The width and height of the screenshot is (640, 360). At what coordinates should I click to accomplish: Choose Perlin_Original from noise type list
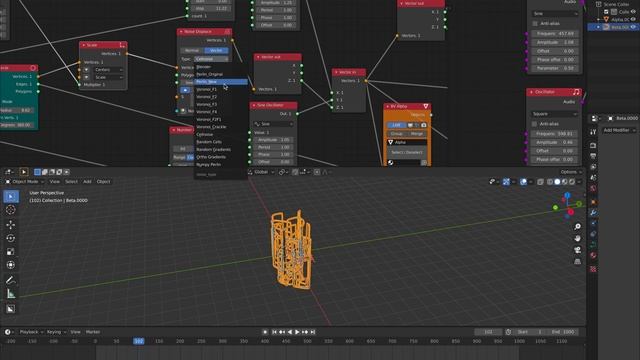pos(221,74)
